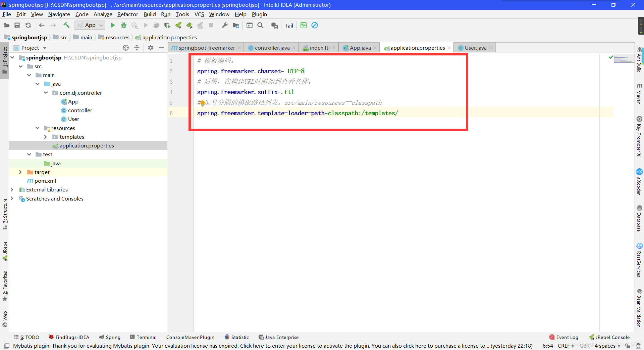Select the User class in tree
Viewport: 644px width, 350px height.
click(x=73, y=119)
